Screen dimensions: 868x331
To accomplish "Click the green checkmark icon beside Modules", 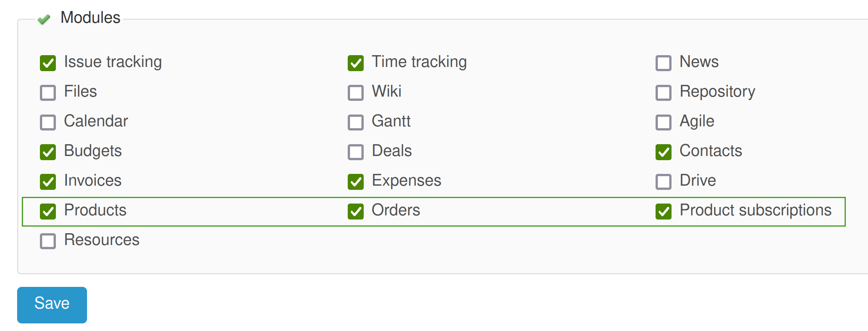I will coord(44,19).
